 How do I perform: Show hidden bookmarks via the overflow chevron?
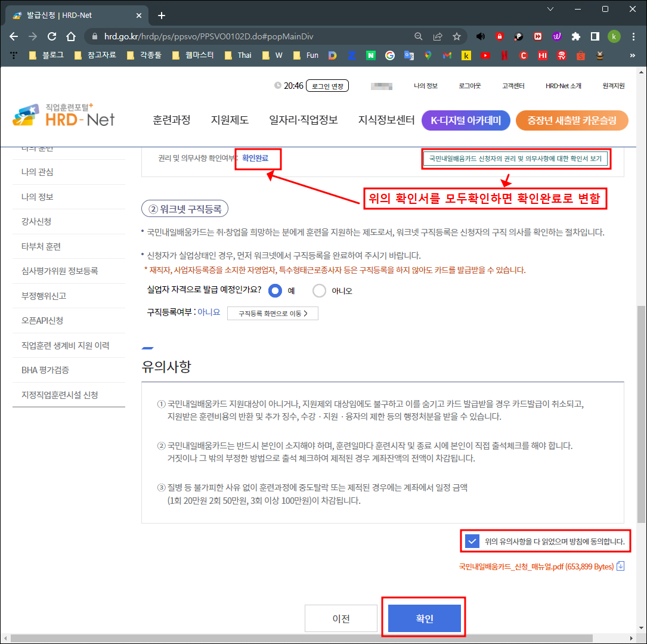633,55
